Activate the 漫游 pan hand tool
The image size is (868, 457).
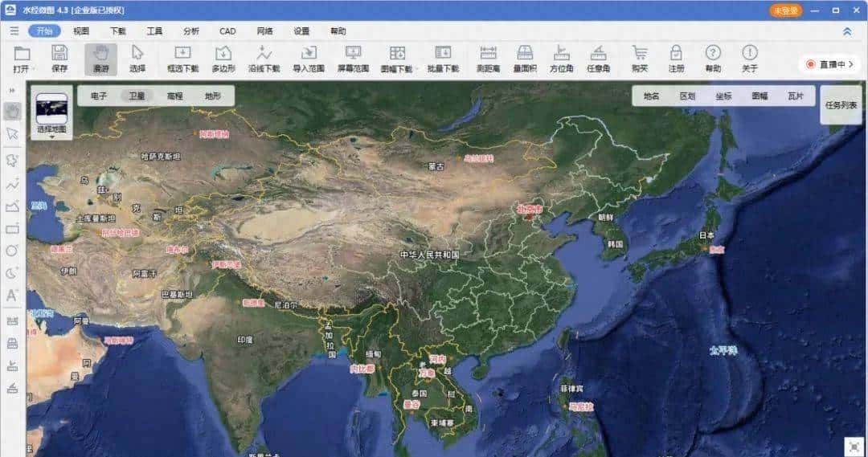coord(100,59)
